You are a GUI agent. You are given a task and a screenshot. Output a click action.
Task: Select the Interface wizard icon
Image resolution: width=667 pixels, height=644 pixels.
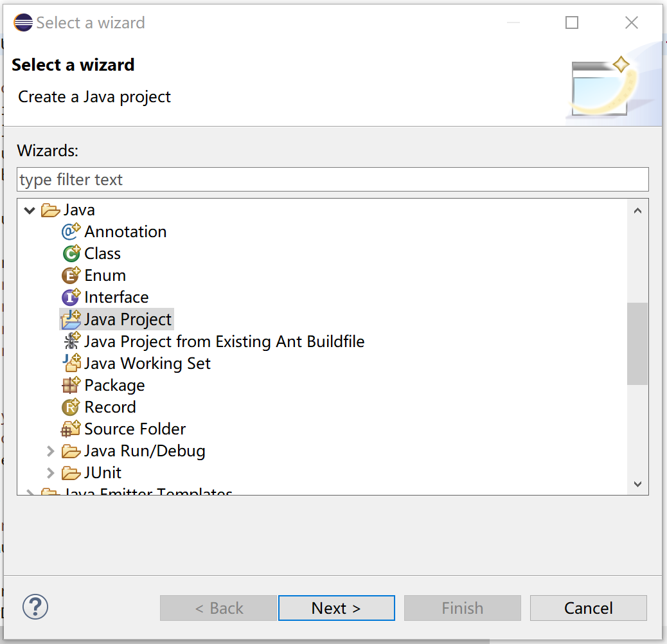pyautogui.click(x=71, y=297)
